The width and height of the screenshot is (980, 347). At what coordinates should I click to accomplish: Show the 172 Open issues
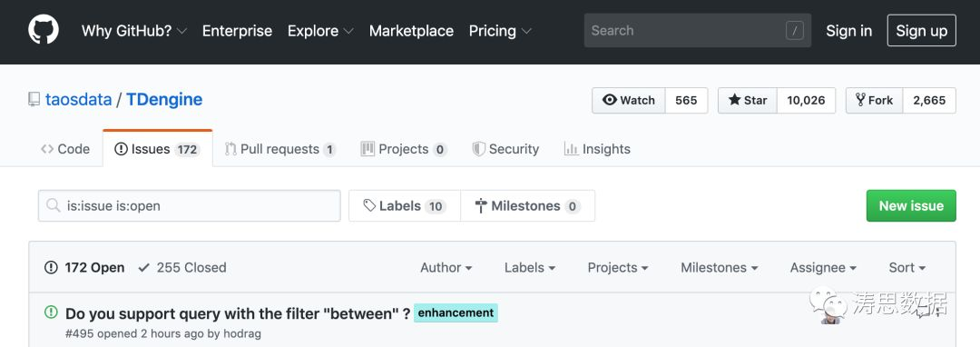click(x=84, y=268)
